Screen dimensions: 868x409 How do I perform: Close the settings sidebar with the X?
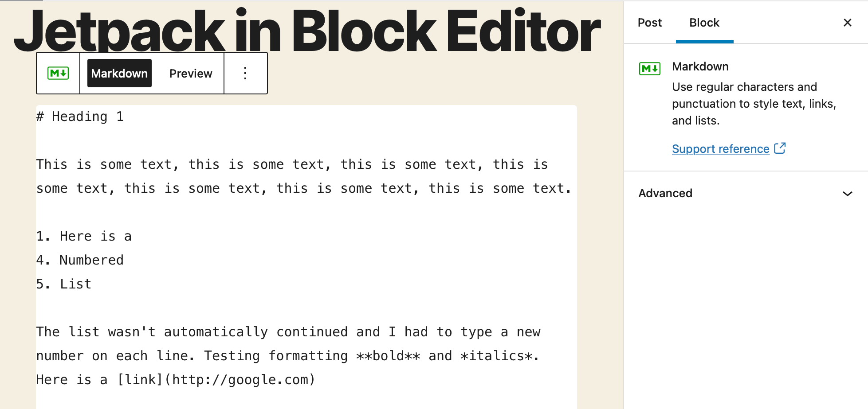(x=847, y=23)
